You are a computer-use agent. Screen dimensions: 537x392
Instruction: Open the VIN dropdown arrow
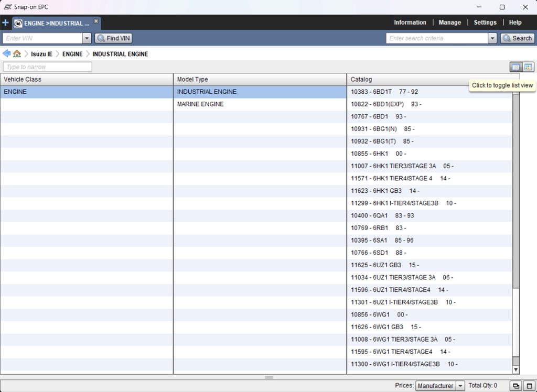click(x=87, y=38)
